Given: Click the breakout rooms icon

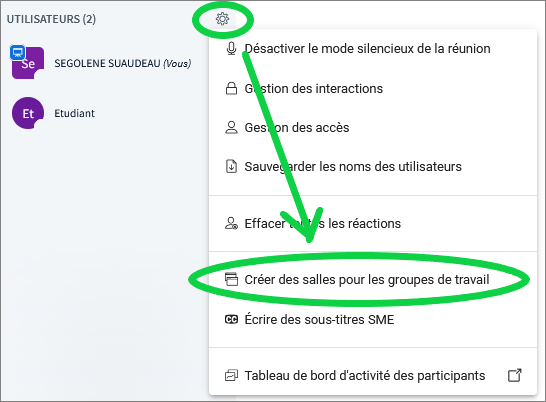Looking at the screenshot, I should (231, 279).
